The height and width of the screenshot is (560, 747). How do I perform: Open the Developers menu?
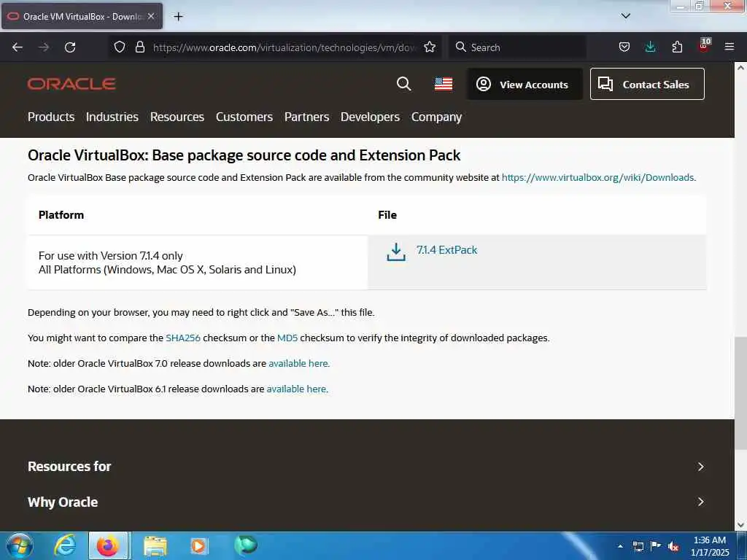(x=370, y=117)
